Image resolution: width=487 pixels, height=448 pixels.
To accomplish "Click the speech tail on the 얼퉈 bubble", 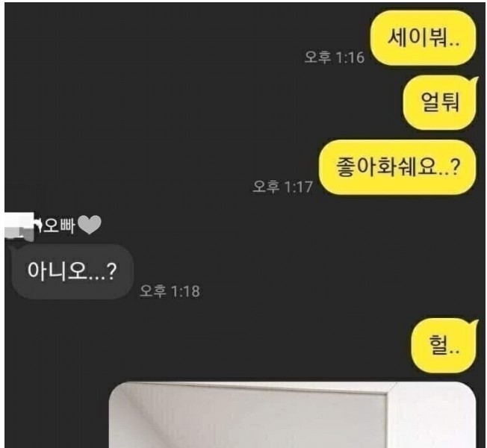I will point(474,81).
